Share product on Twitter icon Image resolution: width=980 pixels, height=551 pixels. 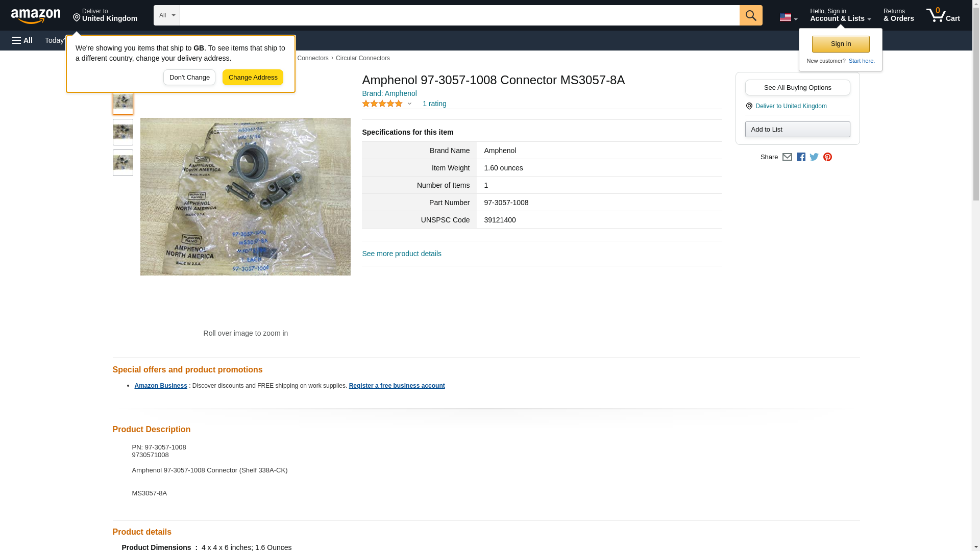(814, 157)
